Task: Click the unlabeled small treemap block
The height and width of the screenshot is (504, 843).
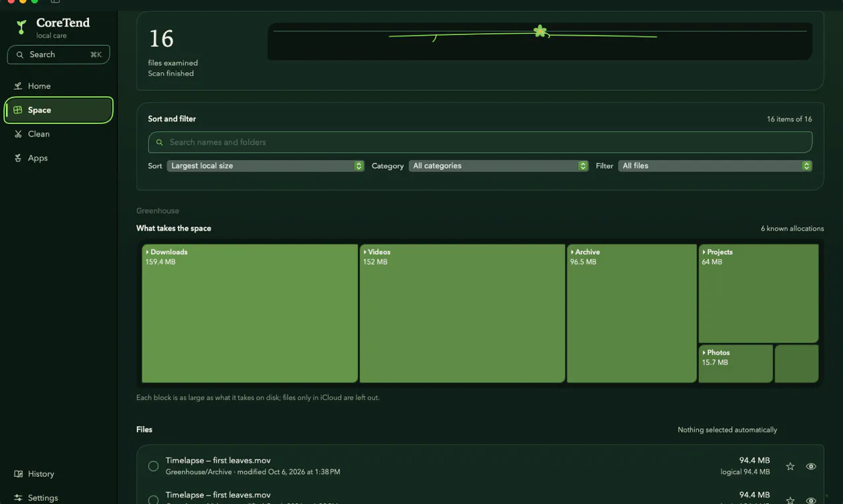Action: [797, 363]
